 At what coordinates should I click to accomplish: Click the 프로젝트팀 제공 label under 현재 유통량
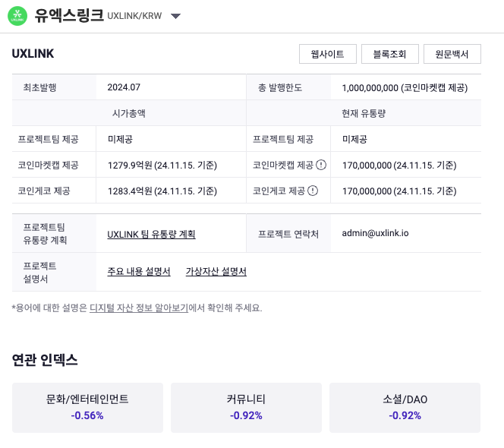point(283,139)
